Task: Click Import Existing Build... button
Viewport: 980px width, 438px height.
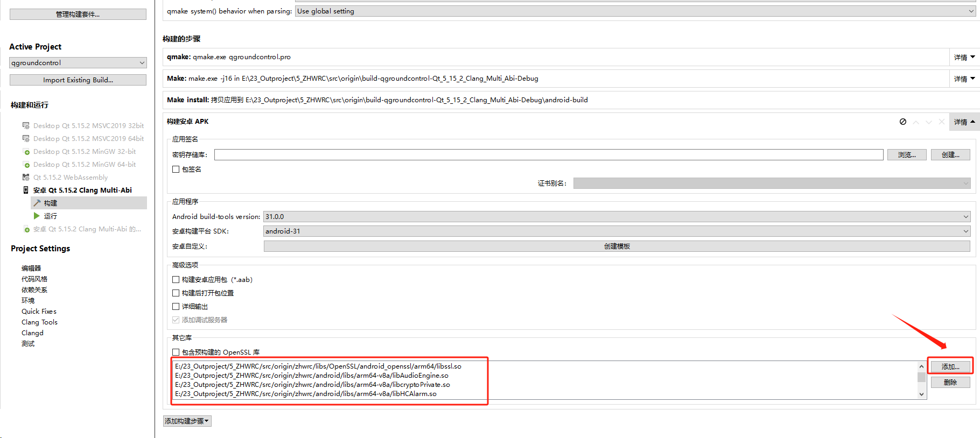Action: click(78, 80)
